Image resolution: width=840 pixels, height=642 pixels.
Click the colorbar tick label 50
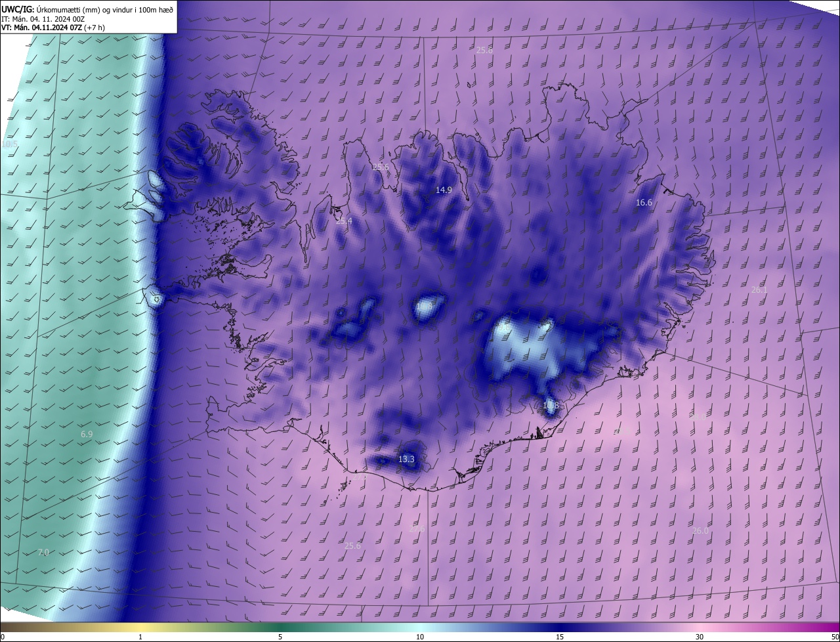835,637
